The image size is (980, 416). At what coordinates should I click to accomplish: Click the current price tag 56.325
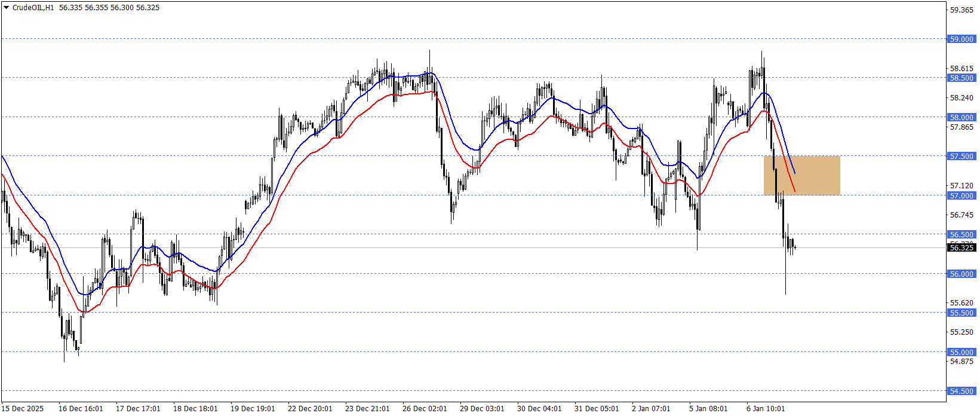[961, 248]
